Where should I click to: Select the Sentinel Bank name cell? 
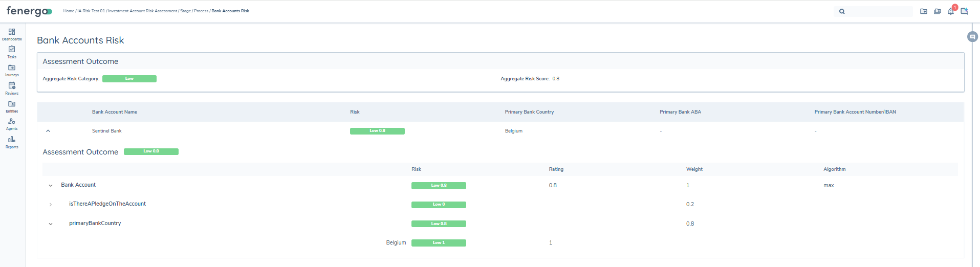(107, 131)
